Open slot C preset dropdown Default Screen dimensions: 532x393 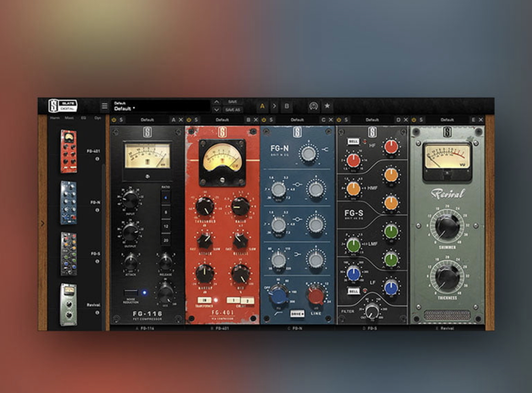297,120
